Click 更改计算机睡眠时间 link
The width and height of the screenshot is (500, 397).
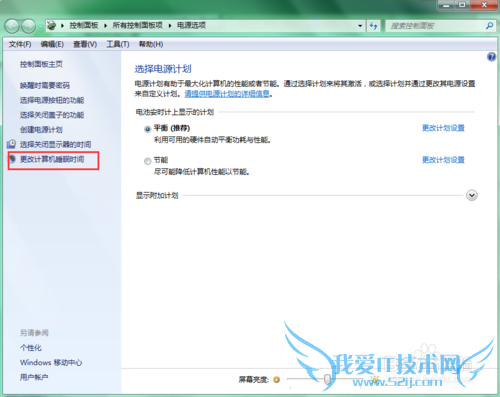tap(52, 159)
